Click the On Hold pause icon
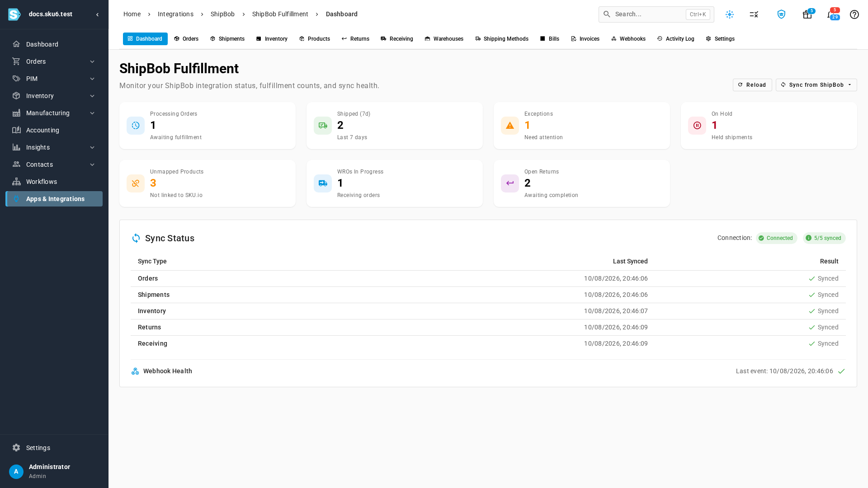Screen dimensions: 868x488 pyautogui.click(x=697, y=126)
